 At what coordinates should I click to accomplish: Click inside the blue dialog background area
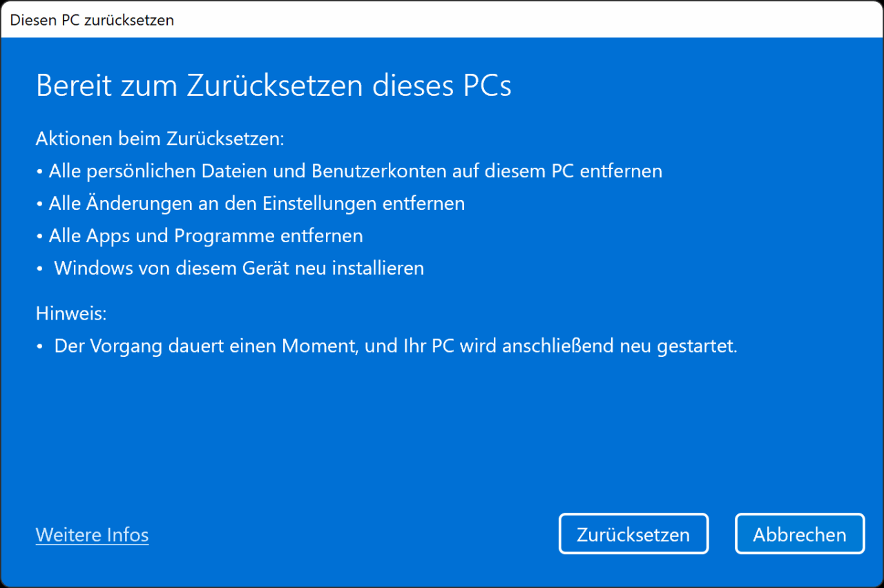pyautogui.click(x=442, y=428)
